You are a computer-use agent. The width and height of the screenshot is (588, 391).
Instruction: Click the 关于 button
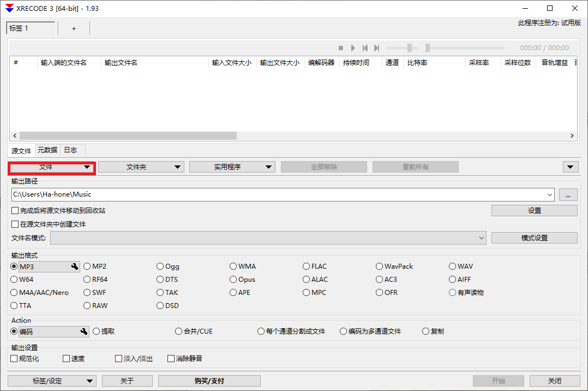coord(127,381)
